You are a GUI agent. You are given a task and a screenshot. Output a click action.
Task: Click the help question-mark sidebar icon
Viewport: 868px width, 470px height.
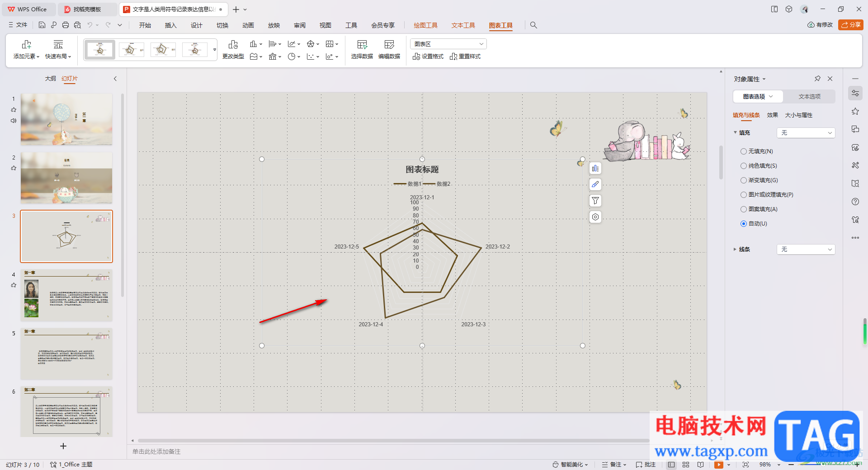855,202
